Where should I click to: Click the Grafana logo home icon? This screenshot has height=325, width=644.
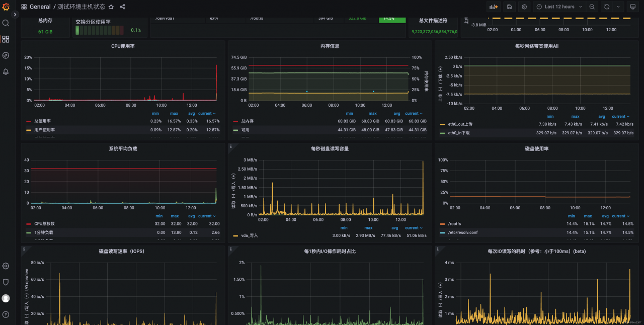click(6, 7)
